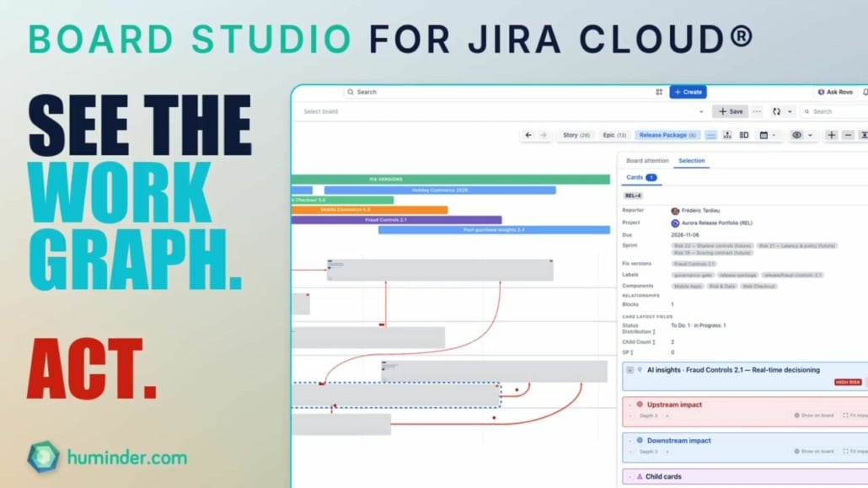Click the Save button
This screenshot has width=868, height=488.
(x=730, y=111)
